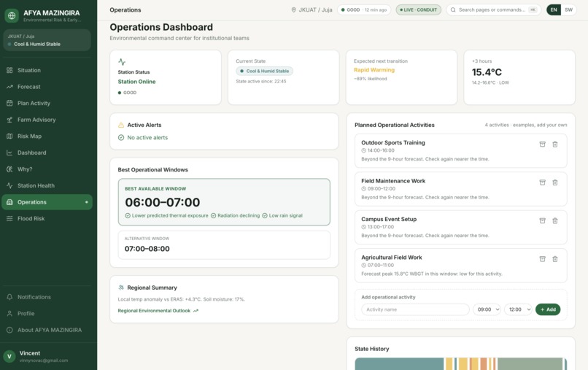Go to Forecast page
The width and height of the screenshot is (588, 370).
pos(47,87)
